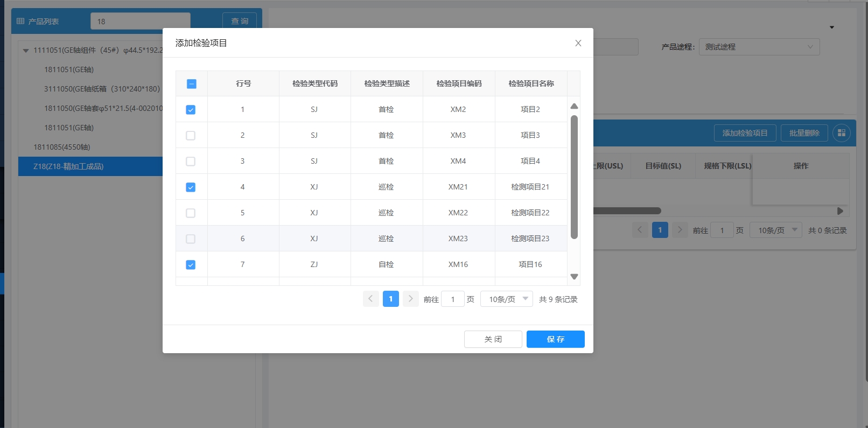
Task: Click the 自检 cell in row 7
Action: click(386, 264)
